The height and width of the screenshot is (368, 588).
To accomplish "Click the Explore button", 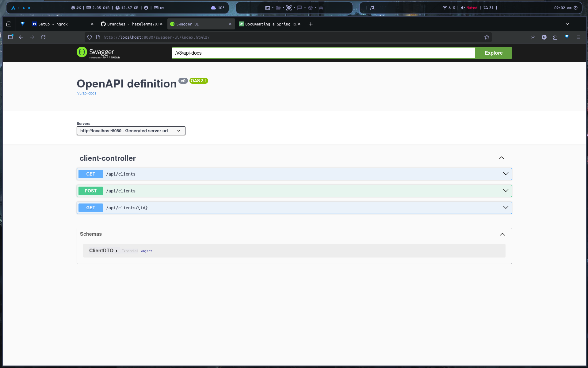I will [493, 53].
